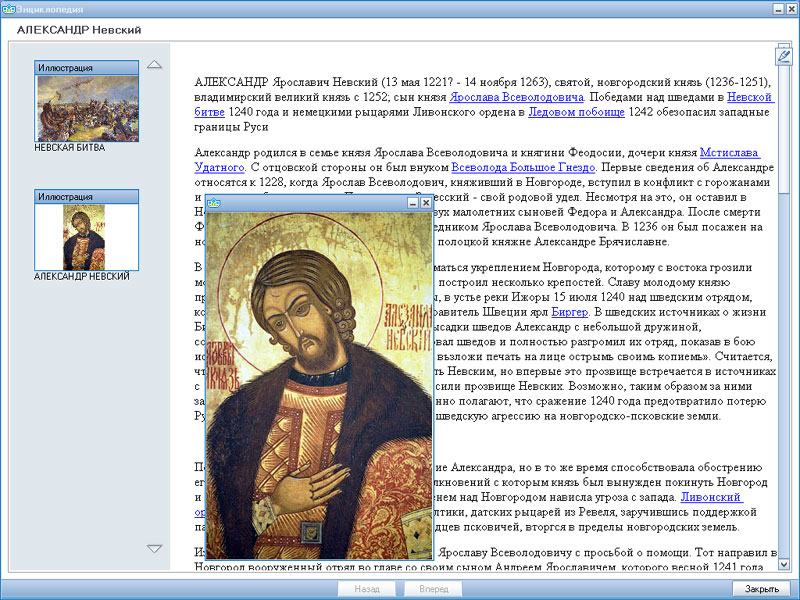Show earlier illustrations with the up arrow
Viewport: 800px width, 600px height.
(154, 65)
